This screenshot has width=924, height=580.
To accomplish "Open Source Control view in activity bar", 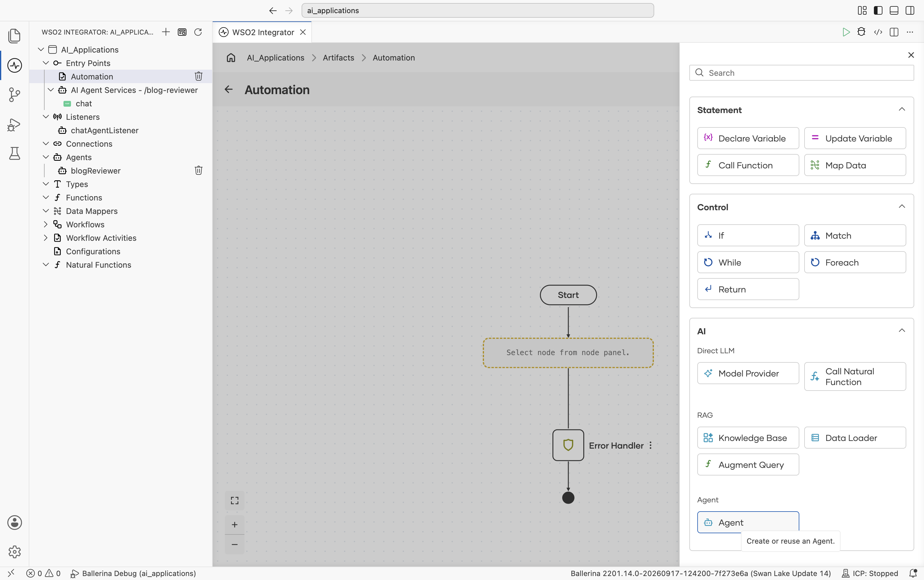I will [14, 94].
